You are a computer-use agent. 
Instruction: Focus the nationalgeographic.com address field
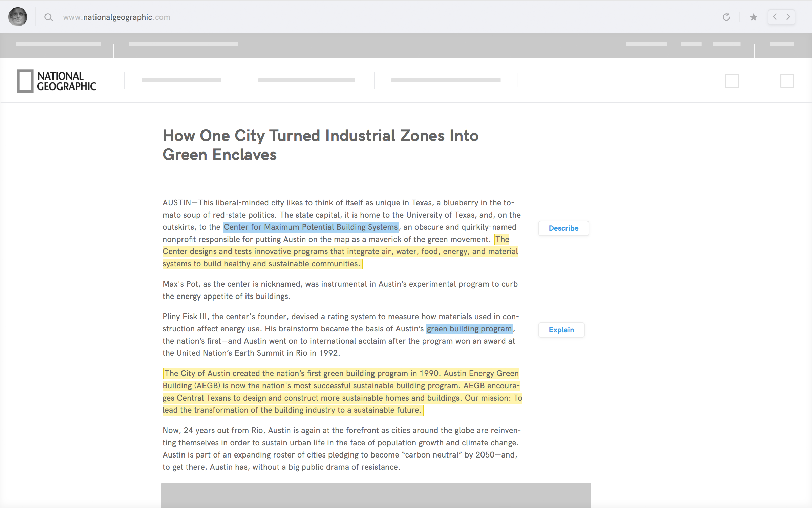click(x=116, y=17)
